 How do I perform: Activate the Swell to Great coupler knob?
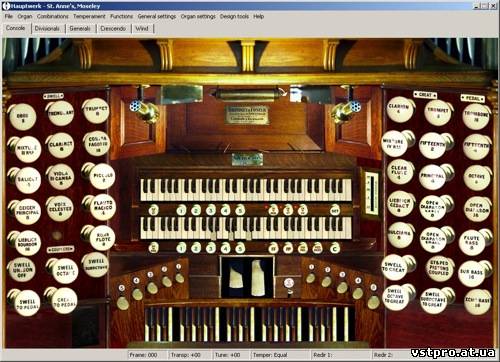395,267
